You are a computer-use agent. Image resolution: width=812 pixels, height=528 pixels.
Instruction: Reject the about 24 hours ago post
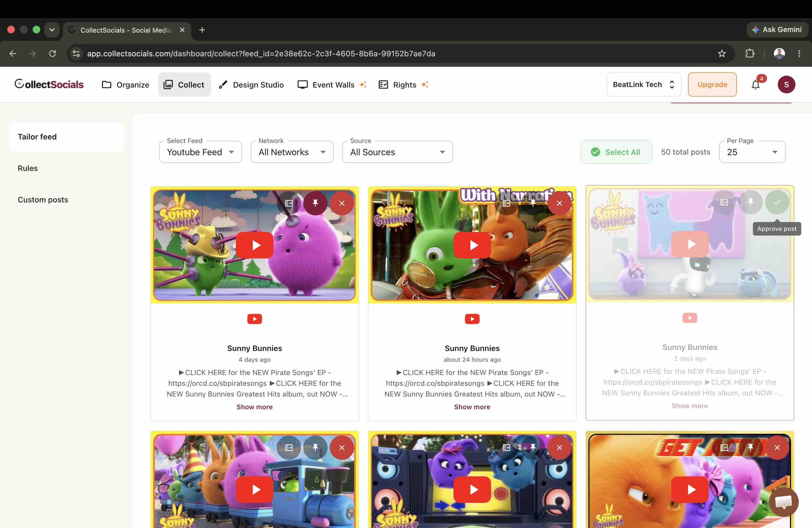click(560, 203)
